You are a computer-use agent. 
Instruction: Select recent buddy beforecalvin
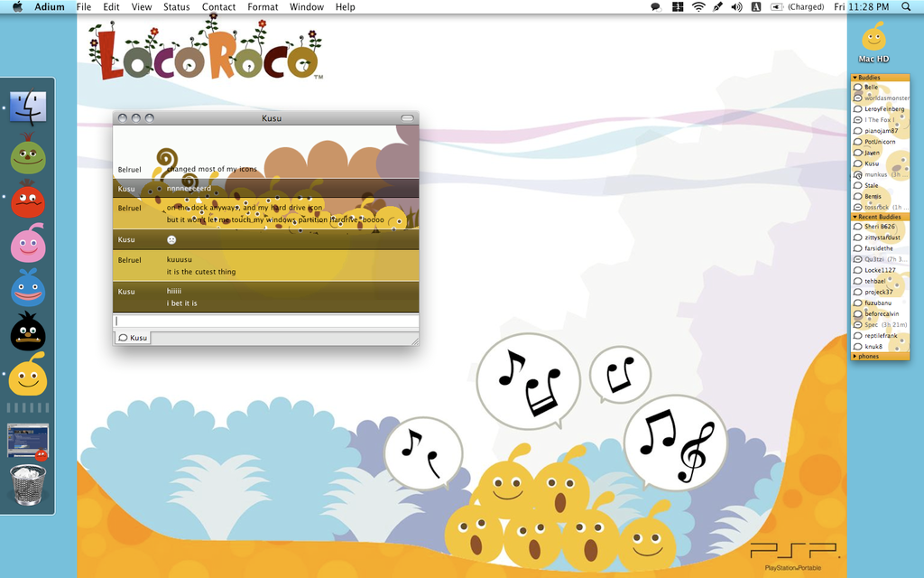point(881,313)
